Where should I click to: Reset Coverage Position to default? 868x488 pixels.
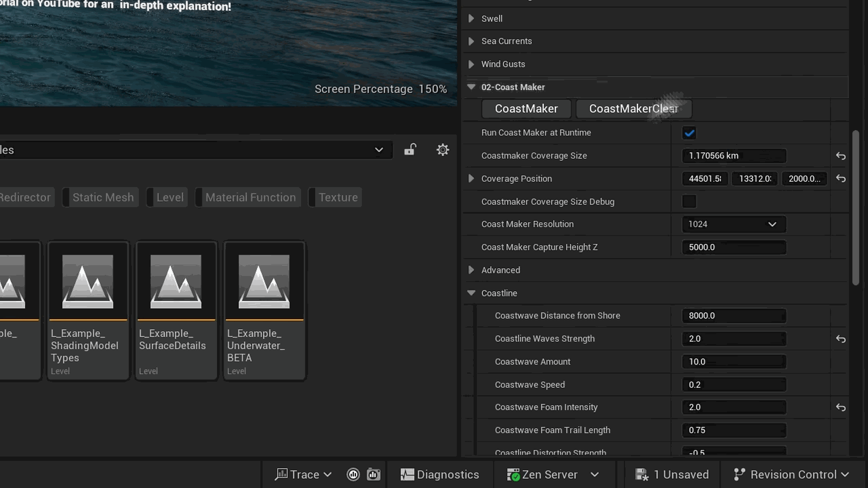coord(840,178)
